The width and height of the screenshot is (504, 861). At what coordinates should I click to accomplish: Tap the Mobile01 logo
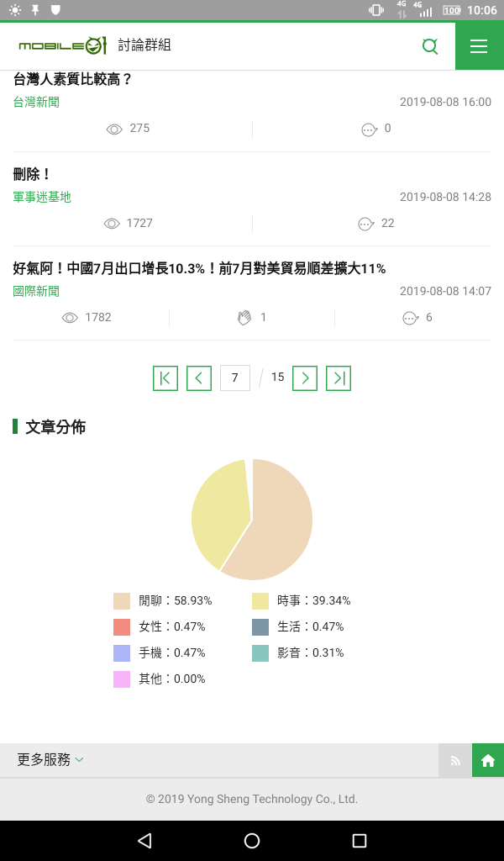[x=62, y=45]
